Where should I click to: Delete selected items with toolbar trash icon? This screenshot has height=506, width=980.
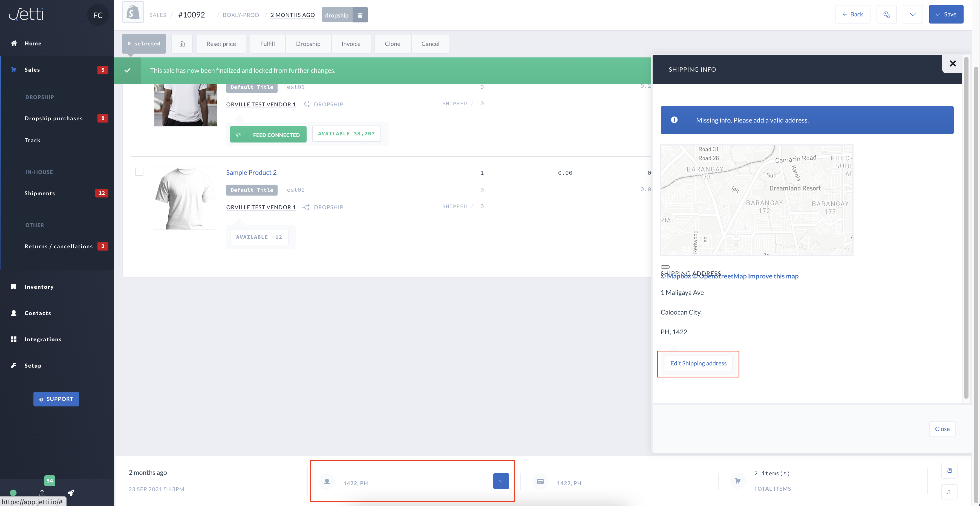click(x=182, y=44)
